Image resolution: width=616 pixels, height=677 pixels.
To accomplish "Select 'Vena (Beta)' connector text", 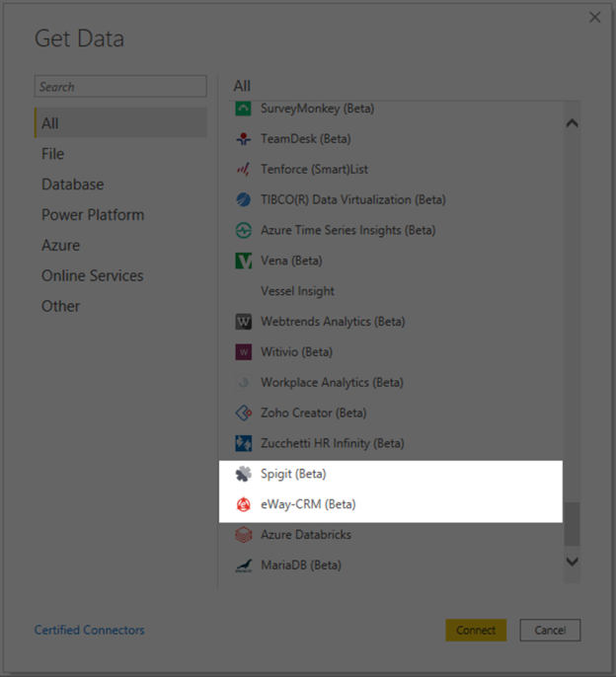I will click(x=291, y=261).
